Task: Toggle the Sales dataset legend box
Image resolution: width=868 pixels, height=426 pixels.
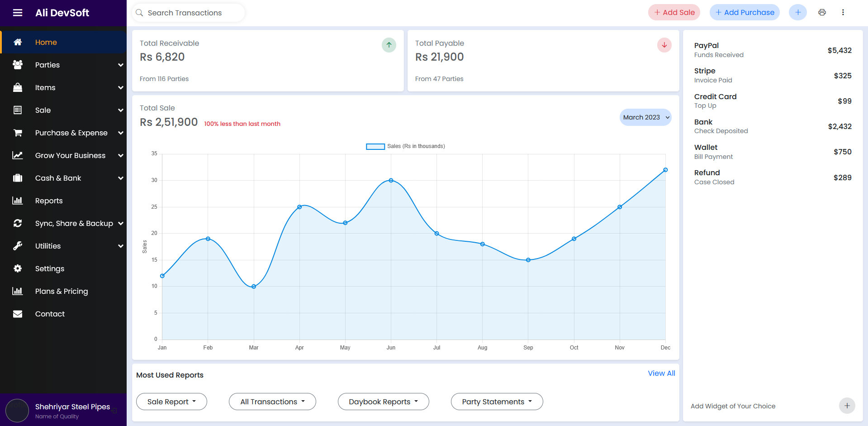Action: (x=375, y=146)
